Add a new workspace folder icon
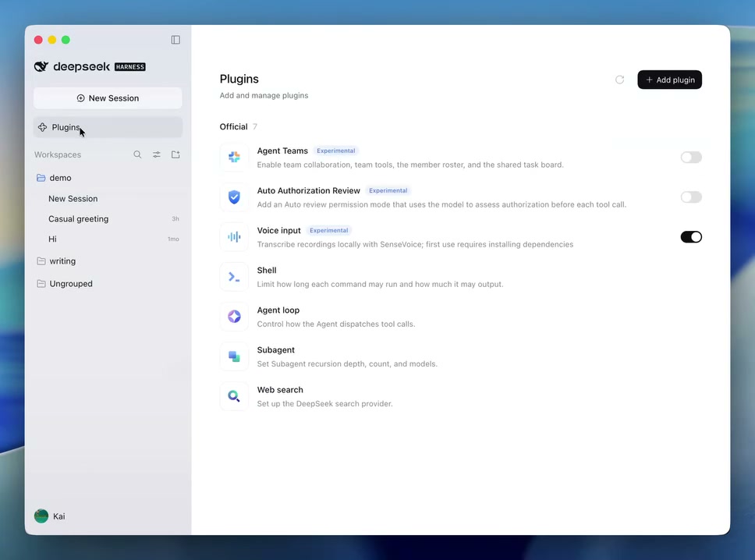This screenshot has height=560, width=755. coord(175,154)
